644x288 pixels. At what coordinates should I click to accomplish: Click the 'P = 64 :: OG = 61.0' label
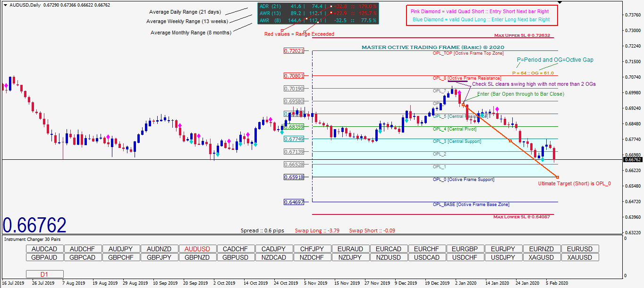533,73
